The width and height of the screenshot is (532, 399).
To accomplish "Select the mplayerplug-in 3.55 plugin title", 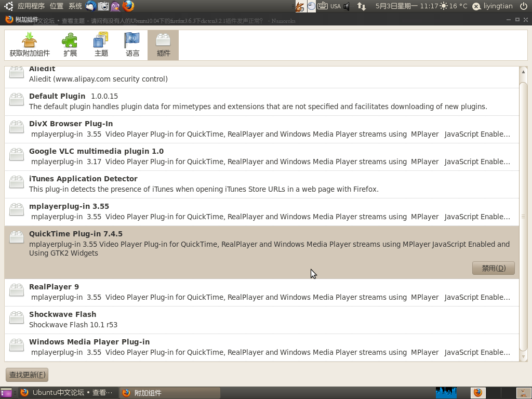I will click(x=69, y=206).
